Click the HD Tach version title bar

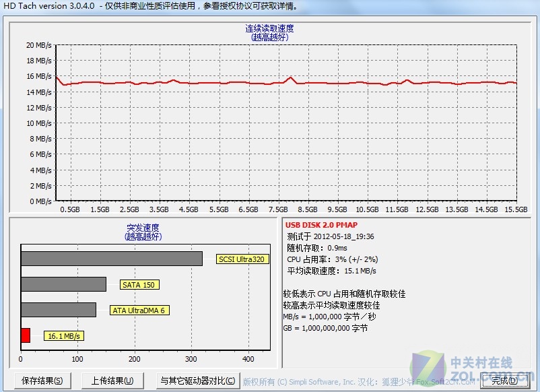pyautogui.click(x=148, y=6)
